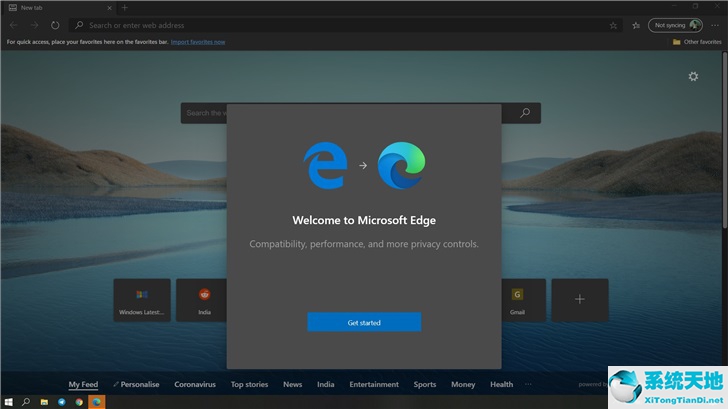Open the Windows Latest tile
This screenshot has height=409, width=728.
click(142, 300)
